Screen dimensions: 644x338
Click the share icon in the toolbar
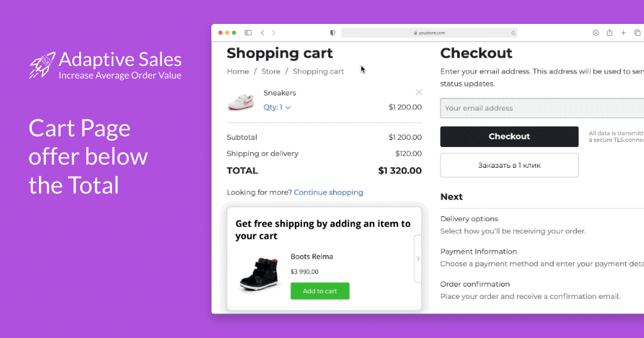click(609, 33)
